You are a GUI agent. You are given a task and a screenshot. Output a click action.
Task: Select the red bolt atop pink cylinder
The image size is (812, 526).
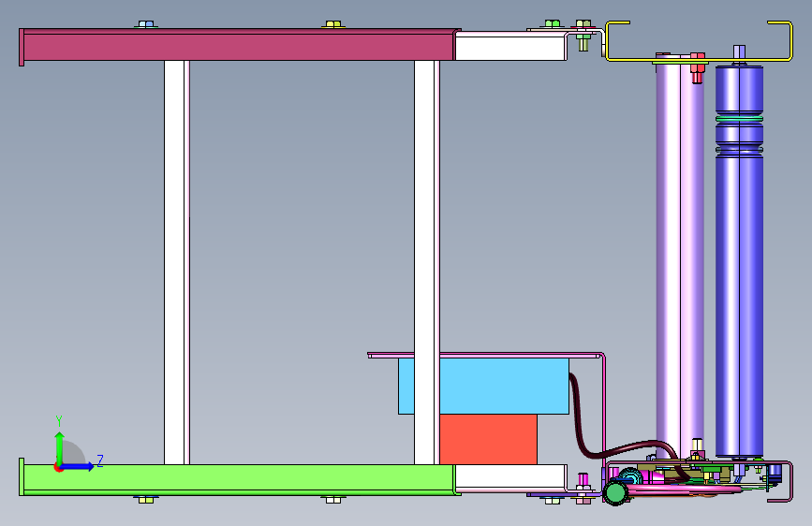[x=697, y=67]
